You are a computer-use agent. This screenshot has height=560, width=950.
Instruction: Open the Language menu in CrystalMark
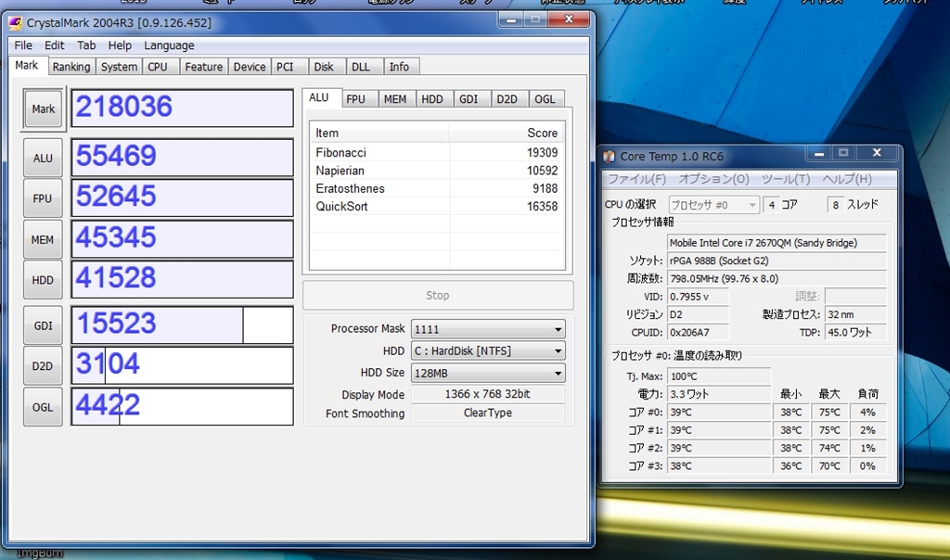169,45
